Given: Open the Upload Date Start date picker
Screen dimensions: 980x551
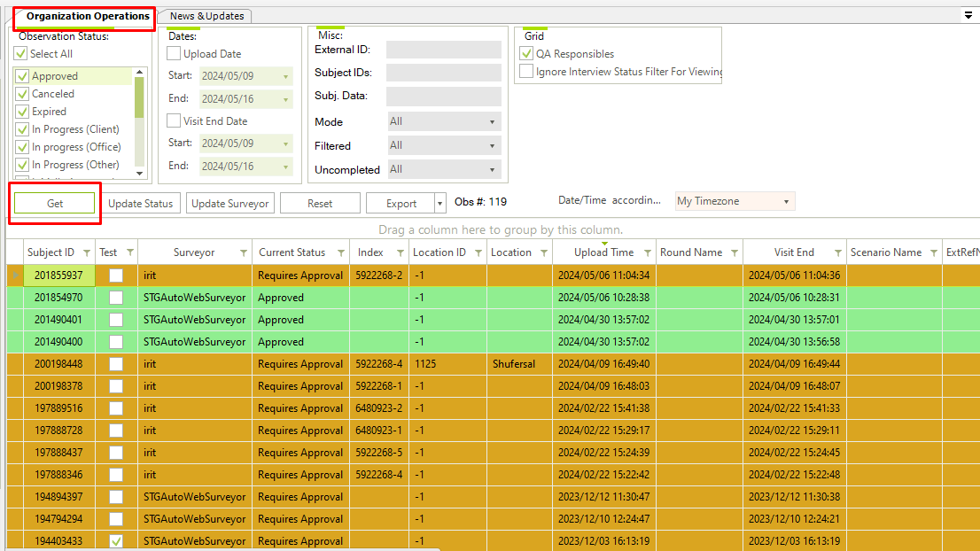Looking at the screenshot, I should click(285, 76).
